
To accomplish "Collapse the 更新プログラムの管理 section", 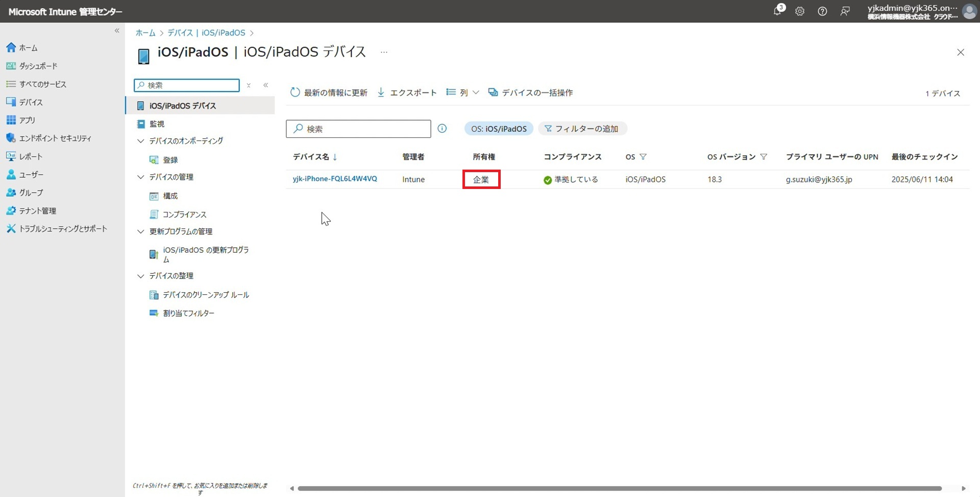I will point(140,231).
